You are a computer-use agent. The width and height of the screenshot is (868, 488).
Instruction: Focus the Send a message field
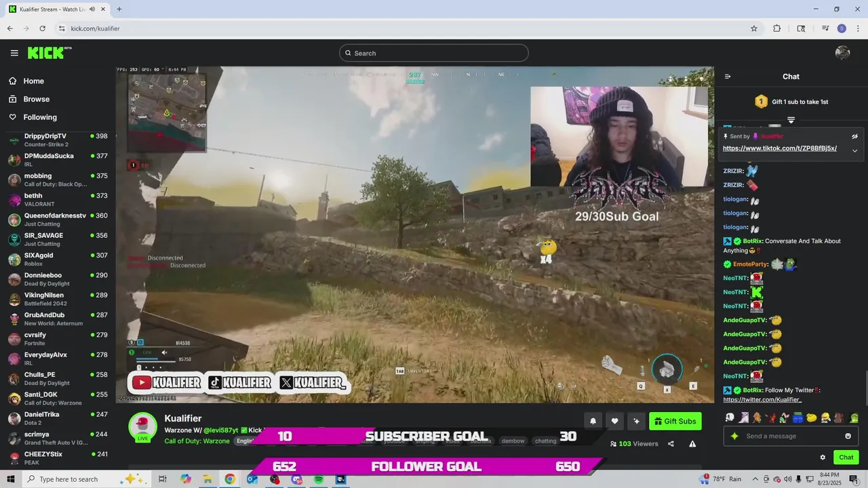[x=791, y=436]
